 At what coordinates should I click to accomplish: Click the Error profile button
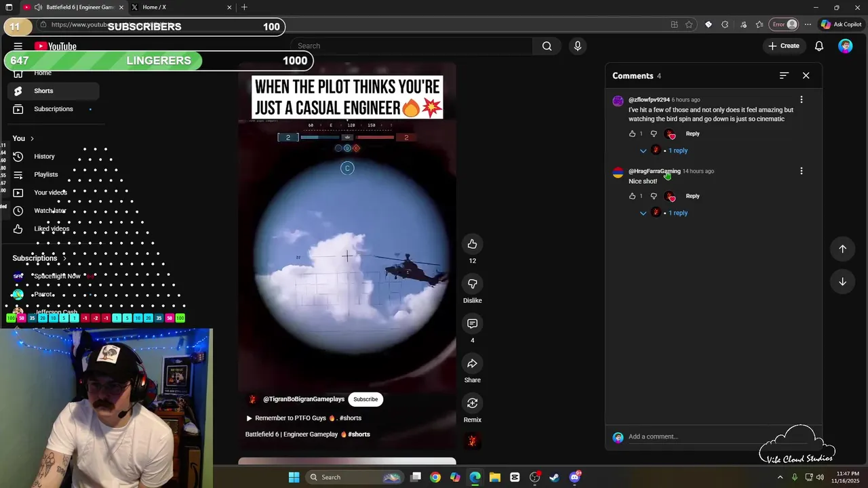click(785, 24)
